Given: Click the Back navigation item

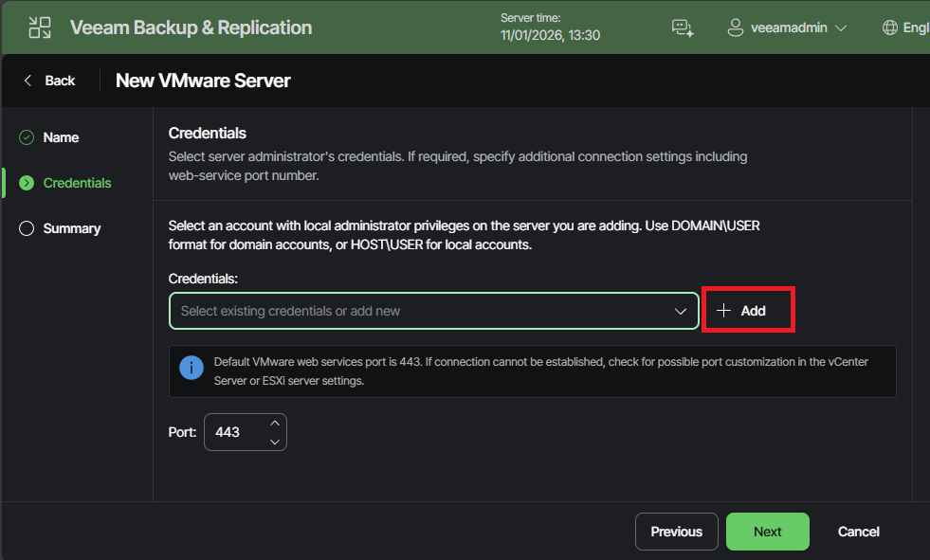Looking at the screenshot, I should click(x=59, y=80).
